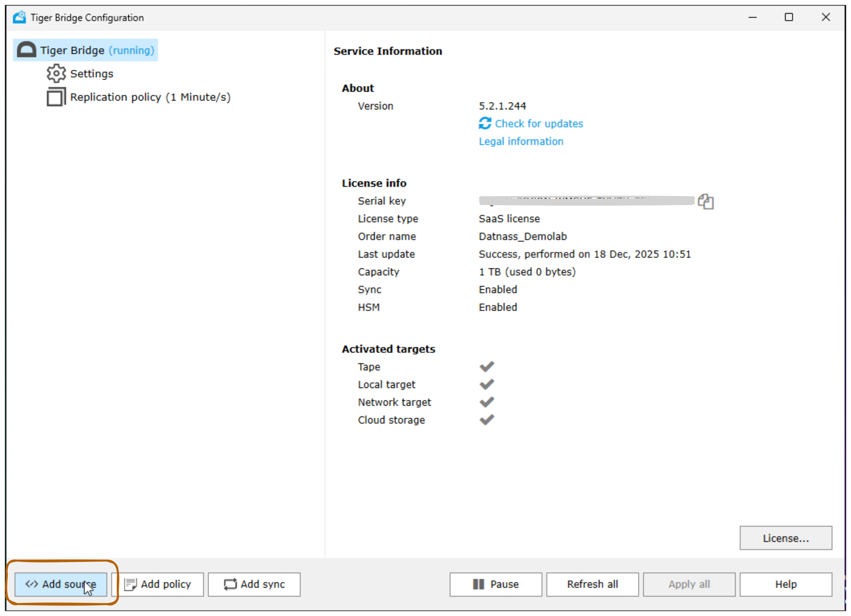Click the copy serial key icon

pyautogui.click(x=705, y=201)
